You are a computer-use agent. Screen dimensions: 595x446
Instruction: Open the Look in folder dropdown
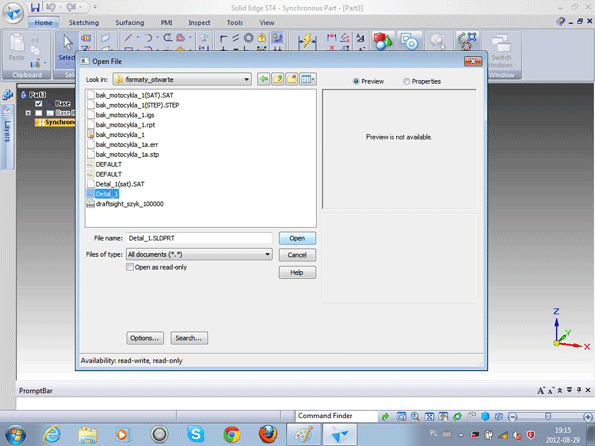click(x=246, y=79)
